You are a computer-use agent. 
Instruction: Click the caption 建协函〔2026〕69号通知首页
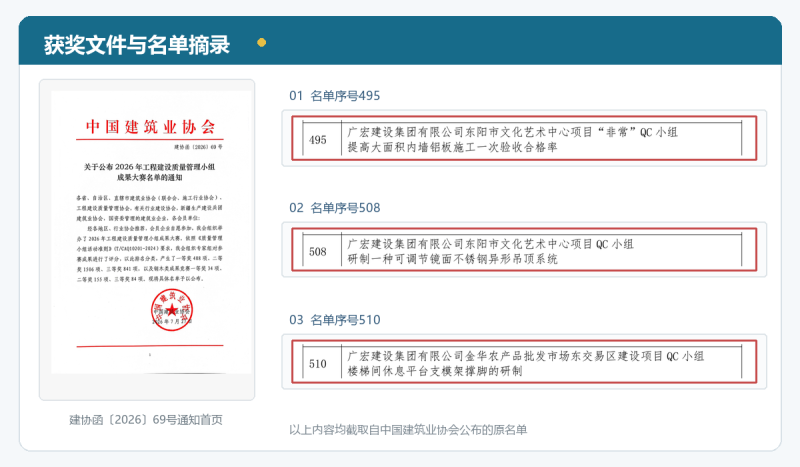[146, 420]
